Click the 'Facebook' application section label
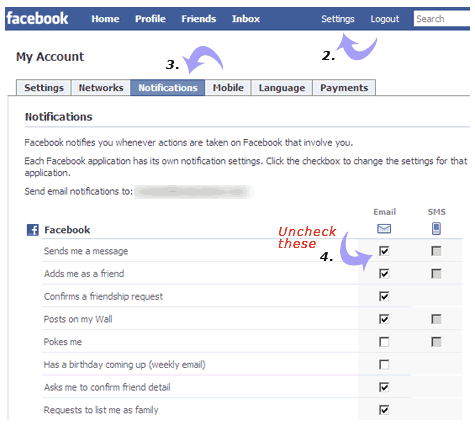 click(67, 230)
